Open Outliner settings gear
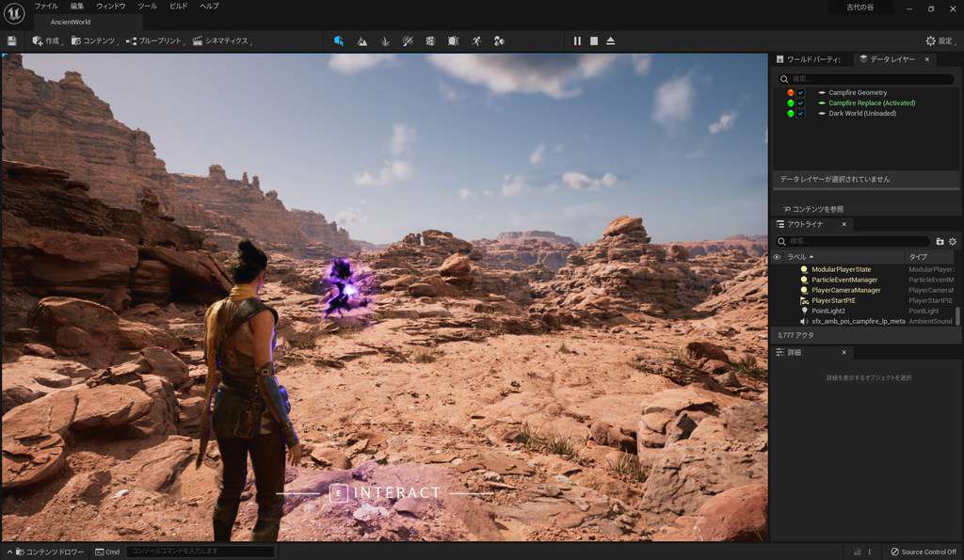The height and width of the screenshot is (560, 964). pyautogui.click(x=953, y=242)
